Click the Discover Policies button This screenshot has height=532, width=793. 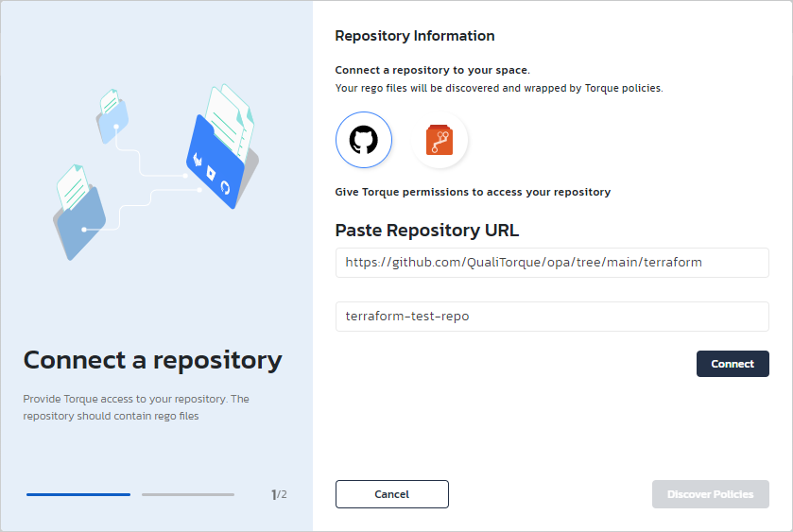click(710, 494)
